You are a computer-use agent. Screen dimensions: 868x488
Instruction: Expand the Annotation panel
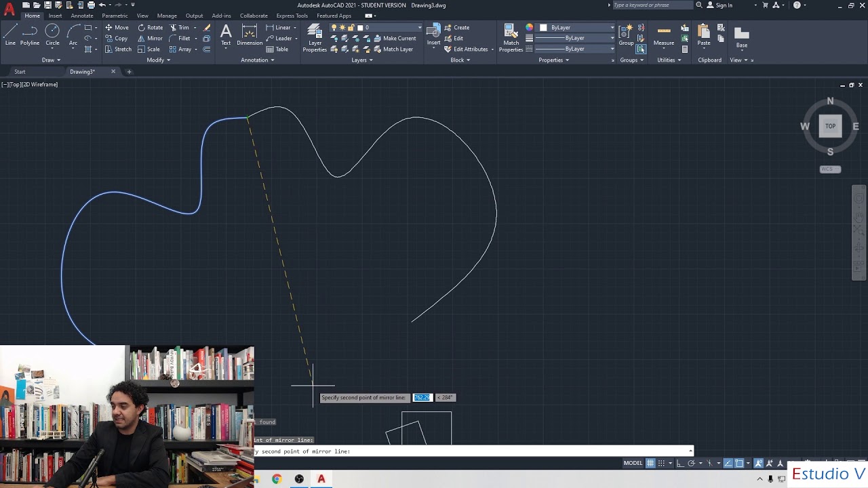[x=258, y=60]
